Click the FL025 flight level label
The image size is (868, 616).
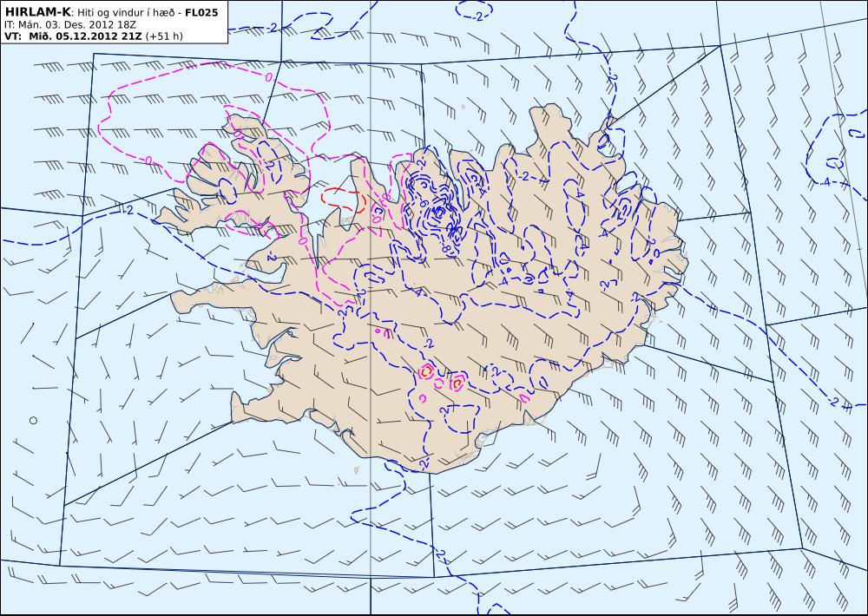click(201, 12)
